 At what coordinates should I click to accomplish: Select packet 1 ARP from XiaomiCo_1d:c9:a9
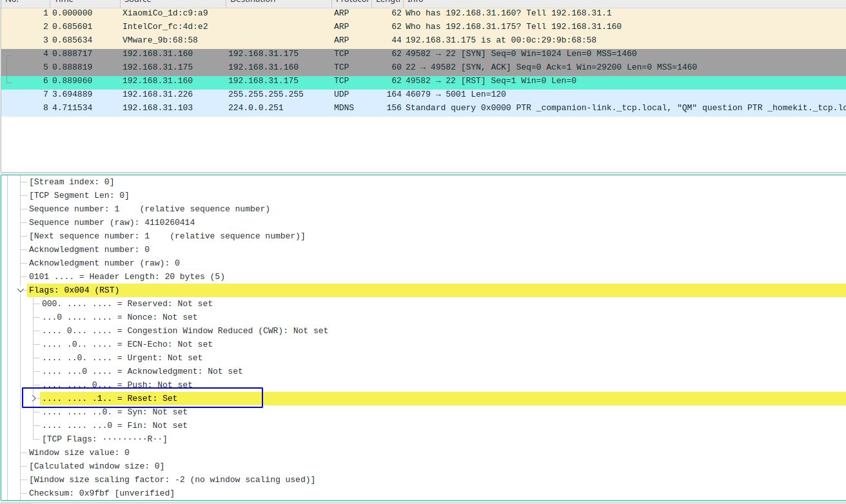pos(423,13)
